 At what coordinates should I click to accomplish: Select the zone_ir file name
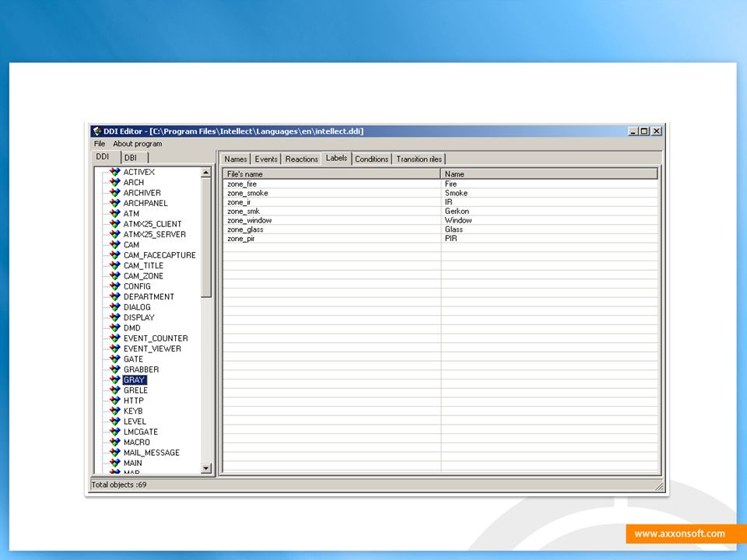pyautogui.click(x=239, y=202)
